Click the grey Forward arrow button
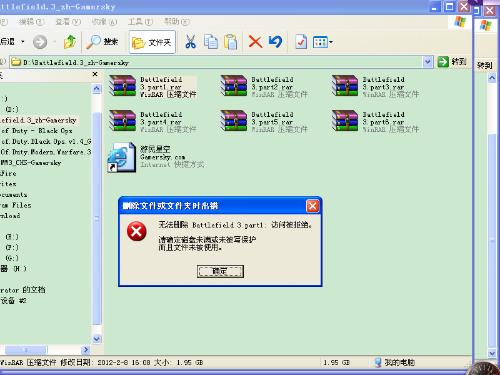The image size is (500, 375). tap(40, 42)
